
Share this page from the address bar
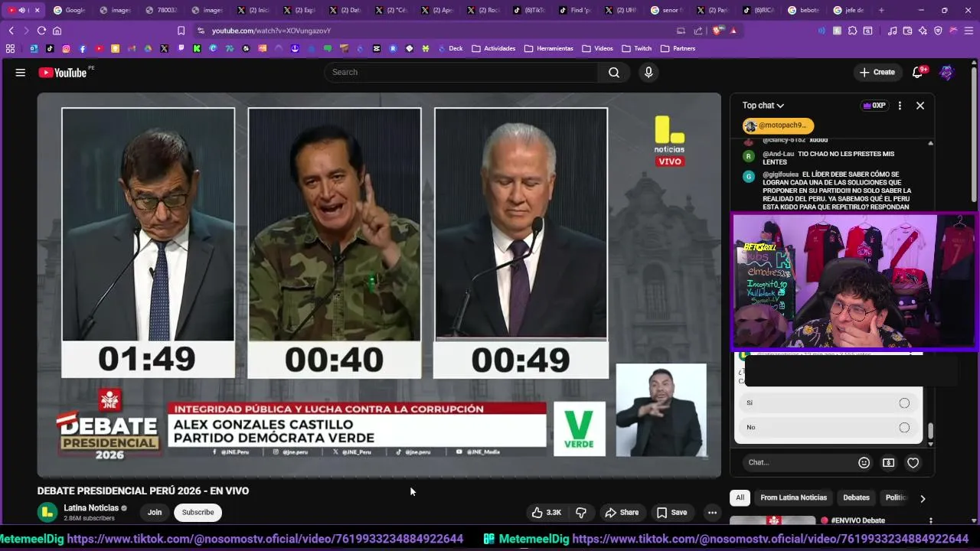(x=698, y=31)
